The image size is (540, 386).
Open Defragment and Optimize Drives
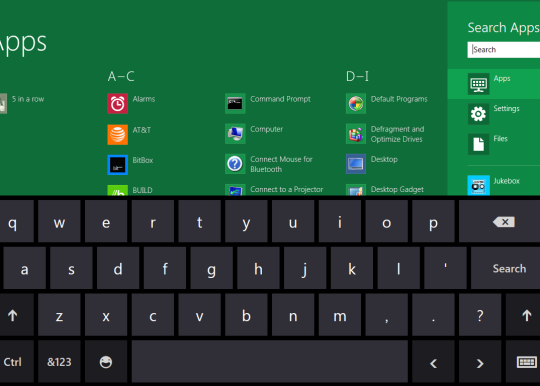point(356,134)
